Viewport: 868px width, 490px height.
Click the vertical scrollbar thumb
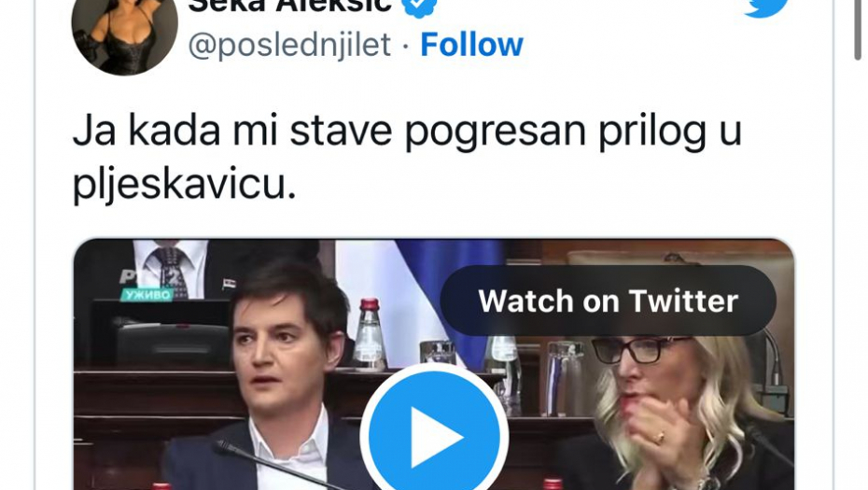(858, 28)
